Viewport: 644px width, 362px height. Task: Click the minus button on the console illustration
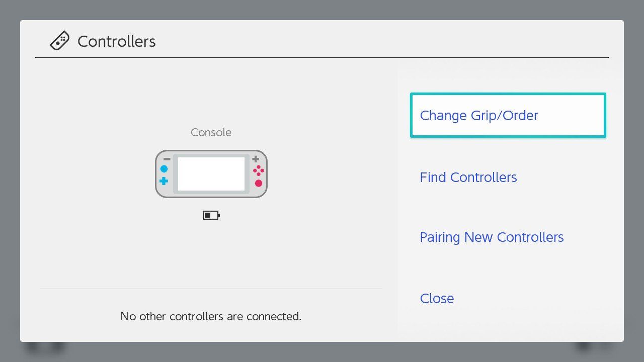(167, 159)
